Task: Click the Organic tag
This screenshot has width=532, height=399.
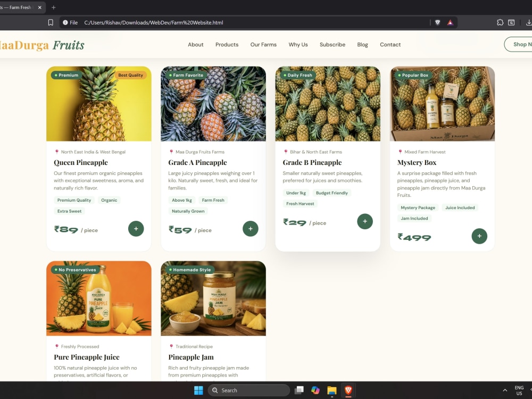Action: click(109, 200)
